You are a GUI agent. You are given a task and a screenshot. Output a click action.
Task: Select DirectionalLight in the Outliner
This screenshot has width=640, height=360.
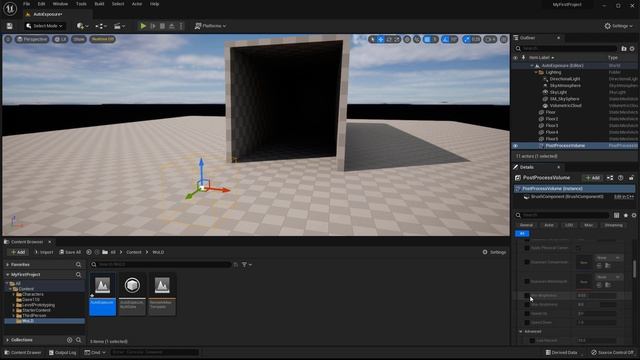[564, 79]
